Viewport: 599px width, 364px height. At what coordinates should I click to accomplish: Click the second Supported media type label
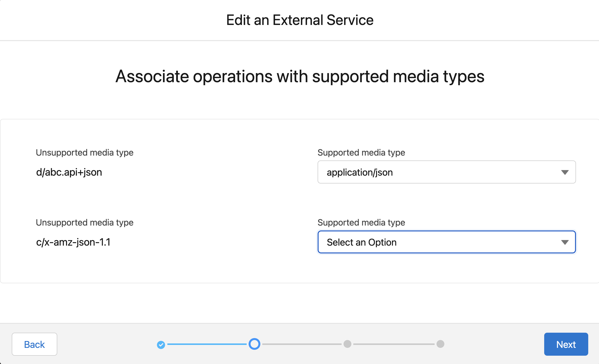(361, 222)
